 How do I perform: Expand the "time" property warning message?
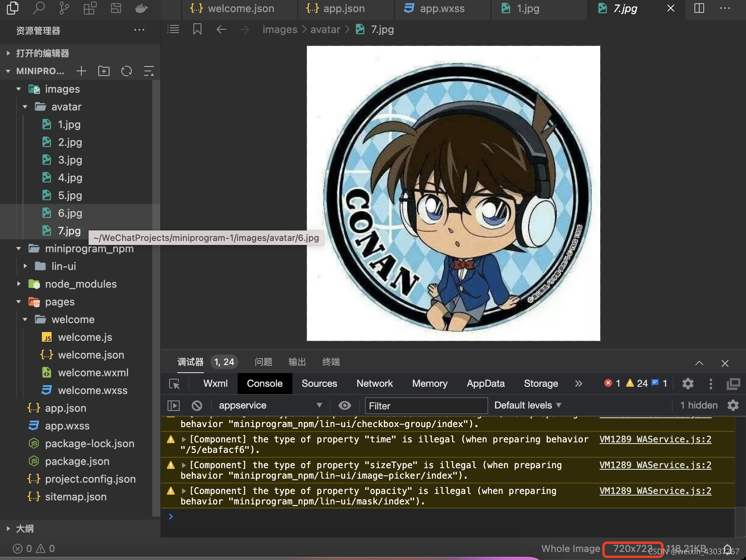(x=184, y=440)
